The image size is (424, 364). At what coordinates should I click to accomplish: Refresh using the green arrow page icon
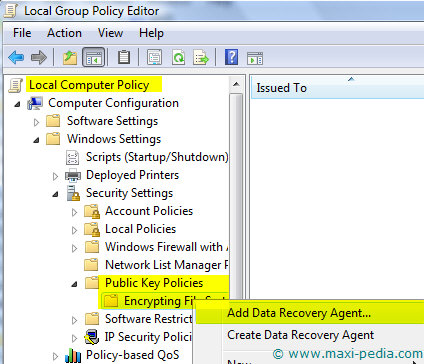click(178, 57)
